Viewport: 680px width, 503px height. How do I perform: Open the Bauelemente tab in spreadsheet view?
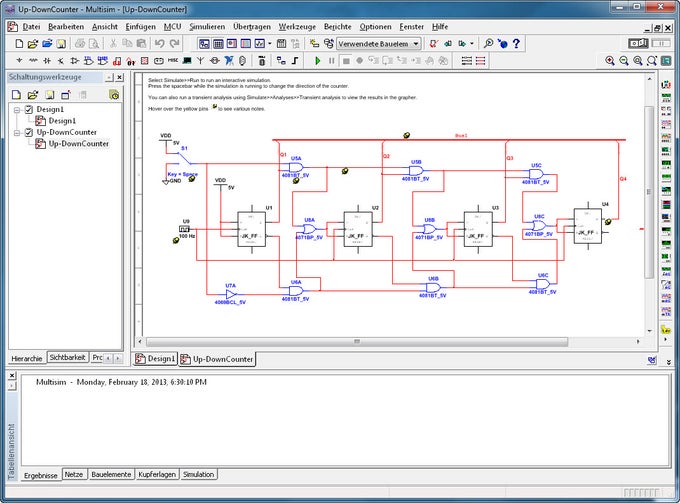point(111,474)
